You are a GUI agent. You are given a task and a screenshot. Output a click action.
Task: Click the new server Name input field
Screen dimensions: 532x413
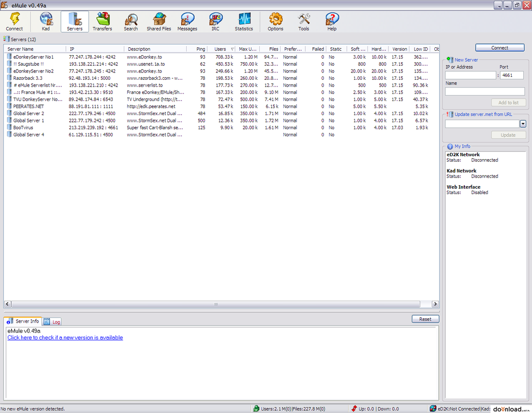pyautogui.click(x=485, y=91)
